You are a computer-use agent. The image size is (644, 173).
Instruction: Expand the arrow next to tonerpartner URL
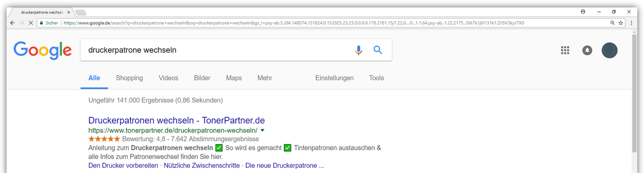[262, 130]
